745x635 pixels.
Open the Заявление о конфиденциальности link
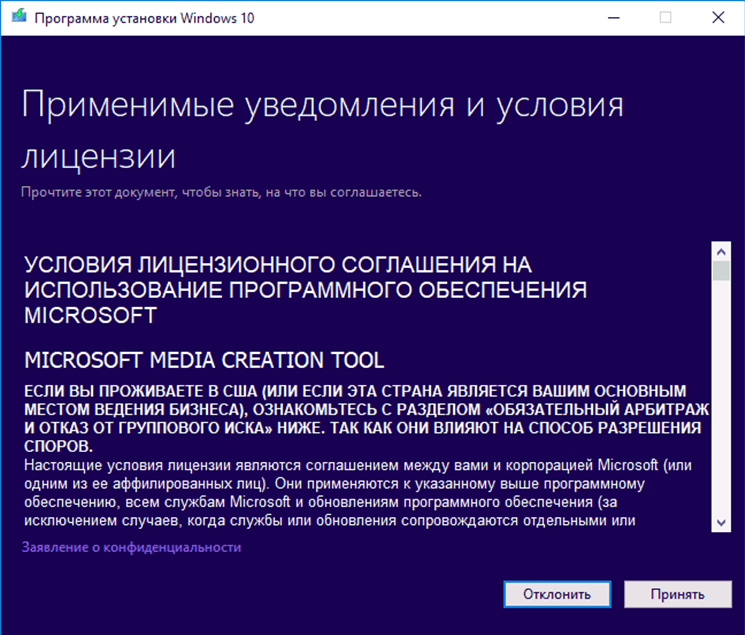pyautogui.click(x=132, y=548)
